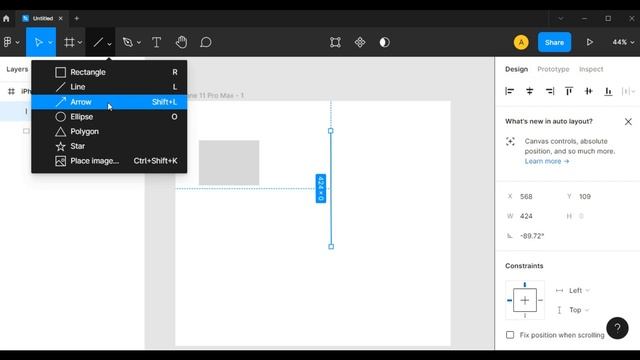This screenshot has width=640, height=360.
Task: Click the constraints diagram box
Action: (525, 300)
